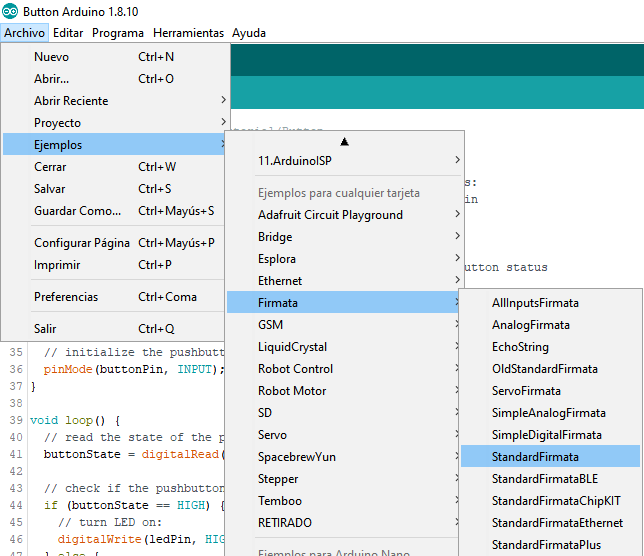The height and width of the screenshot is (556, 644).
Task: Click the Arduino logo icon in title bar
Action: [x=10, y=11]
